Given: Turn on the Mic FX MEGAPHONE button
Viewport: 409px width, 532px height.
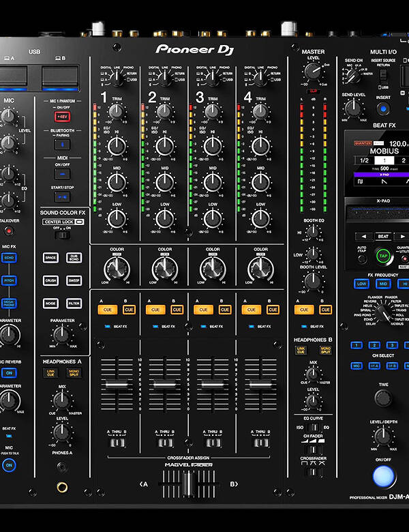Looking at the screenshot, I should coord(9,304).
